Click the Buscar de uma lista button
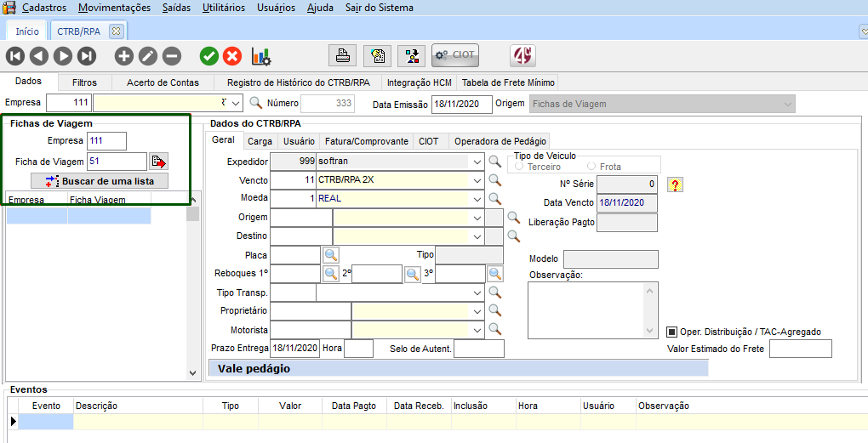 click(100, 181)
